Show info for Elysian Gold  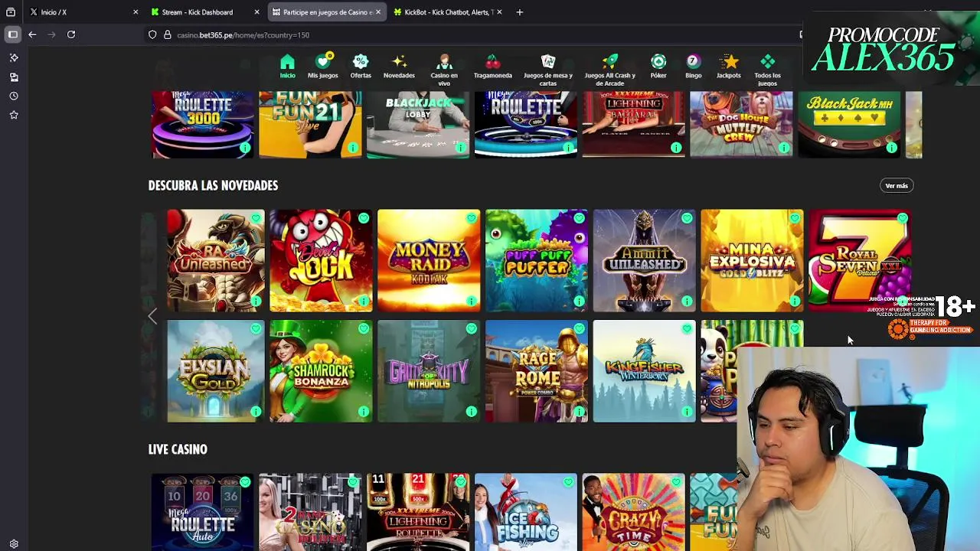click(256, 412)
